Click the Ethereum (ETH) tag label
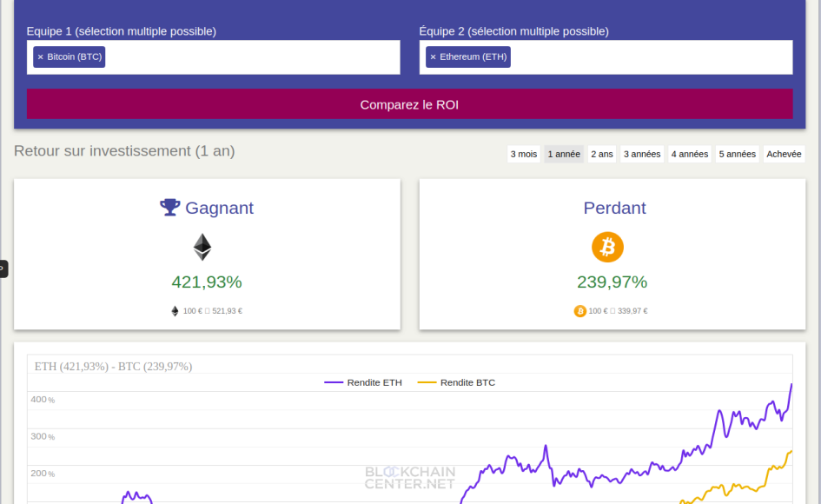Viewport: 821px width, 504px height. (473, 57)
